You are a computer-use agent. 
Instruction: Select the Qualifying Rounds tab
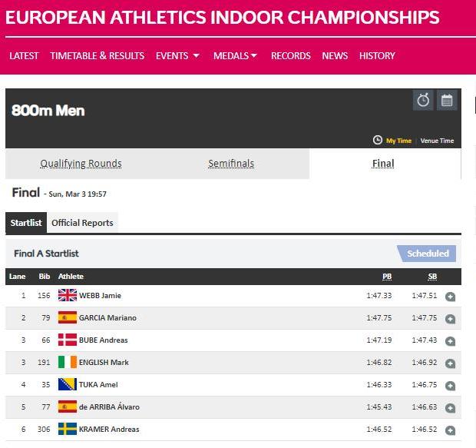pyautogui.click(x=81, y=164)
